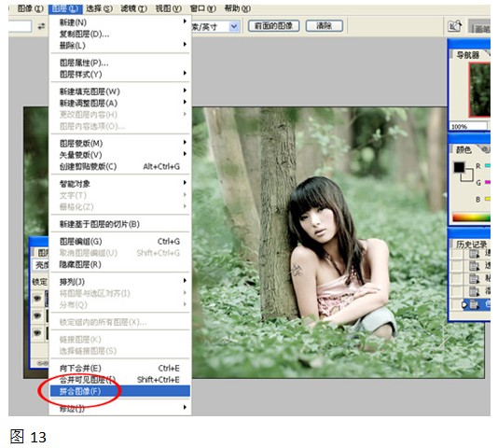Close the open 图层(L) menu via its title
This screenshot has width=498, height=448.
tap(65, 8)
